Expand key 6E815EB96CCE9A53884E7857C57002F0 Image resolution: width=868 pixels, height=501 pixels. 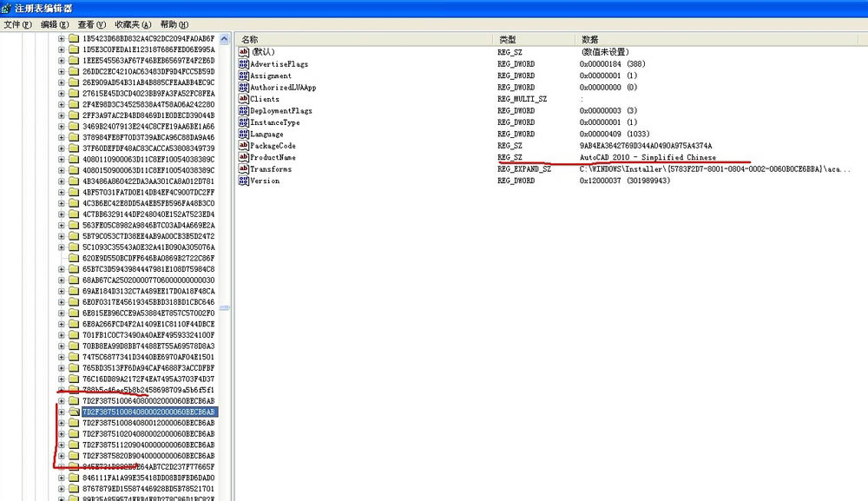pyautogui.click(x=62, y=313)
